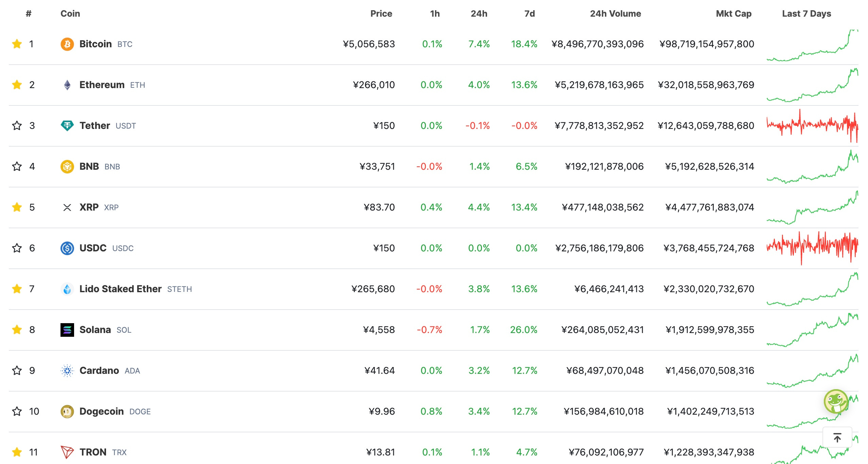Remove Ethereum from favorites via star
Viewport: 868px width, 464px height.
pos(17,85)
